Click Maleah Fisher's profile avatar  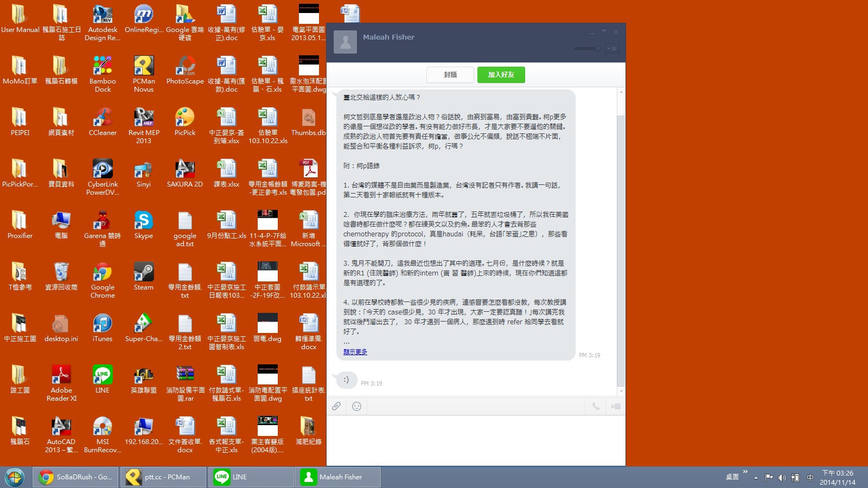pos(345,42)
